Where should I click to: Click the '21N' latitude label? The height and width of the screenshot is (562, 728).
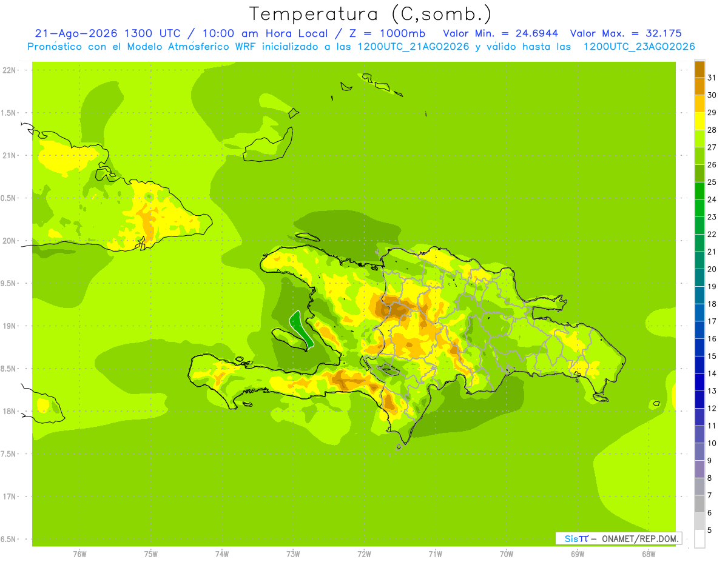point(9,156)
